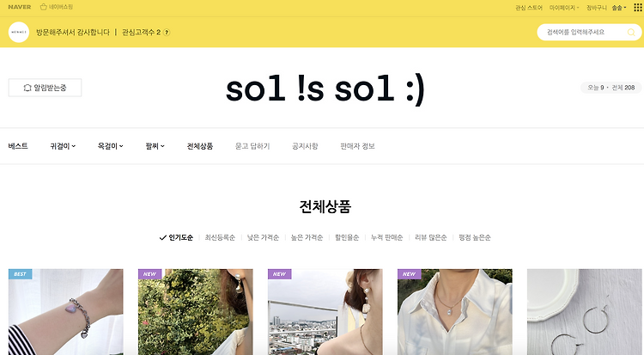Open the 장바구니 cart link
Screen dimensions: 644x355
point(597,8)
